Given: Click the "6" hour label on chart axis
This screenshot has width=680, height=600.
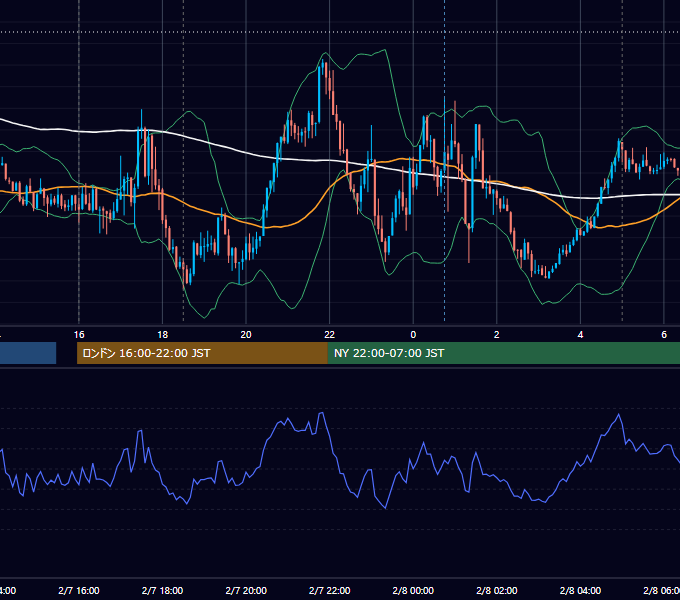Looking at the screenshot, I should [x=664, y=335].
